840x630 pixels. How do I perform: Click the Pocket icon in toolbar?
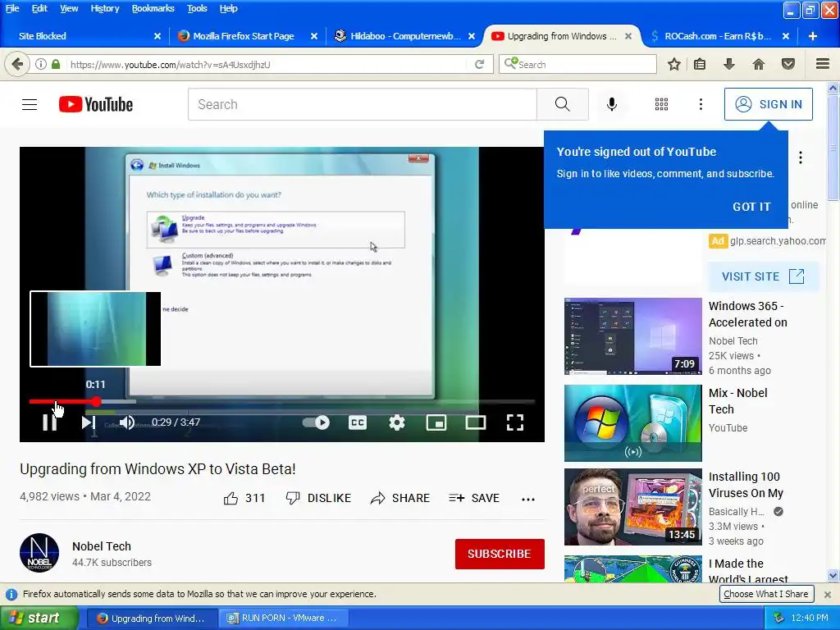788,64
